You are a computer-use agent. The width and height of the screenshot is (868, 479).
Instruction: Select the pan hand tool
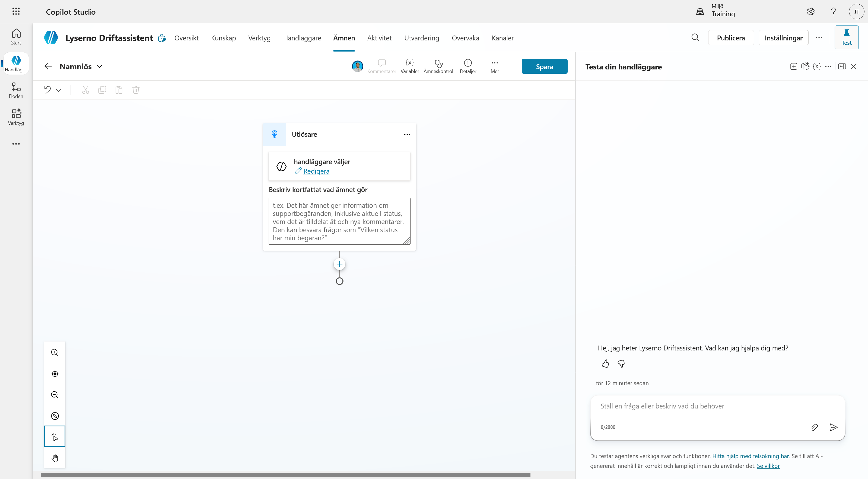pyautogui.click(x=55, y=458)
